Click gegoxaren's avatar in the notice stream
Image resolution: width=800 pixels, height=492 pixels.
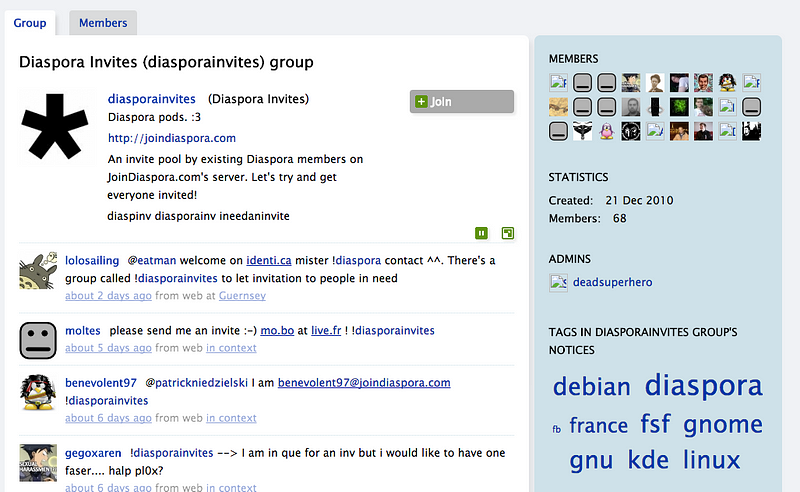pyautogui.click(x=38, y=463)
